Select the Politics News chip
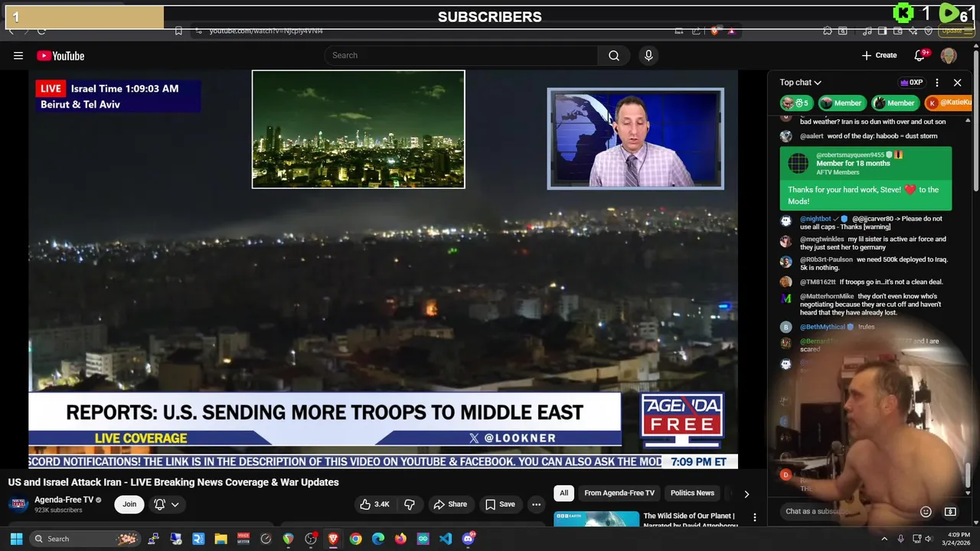Screen dimensions: 980x551 point(692,494)
